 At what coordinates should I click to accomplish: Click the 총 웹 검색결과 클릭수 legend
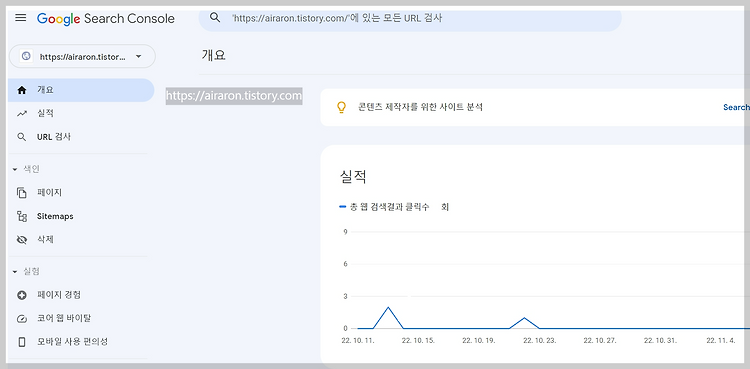[389, 207]
